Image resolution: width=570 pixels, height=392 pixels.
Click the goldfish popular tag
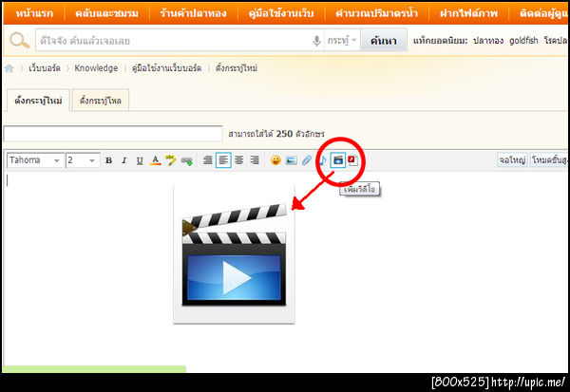point(523,40)
